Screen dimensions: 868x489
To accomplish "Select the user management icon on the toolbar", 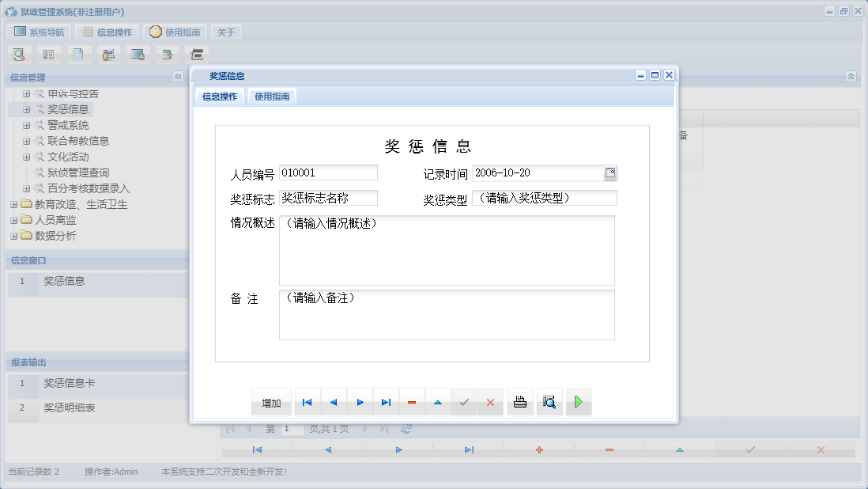I will 108,54.
